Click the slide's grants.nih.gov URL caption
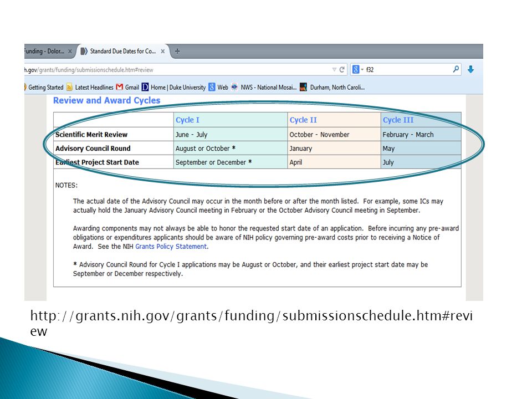532x399 pixels. (x=251, y=323)
